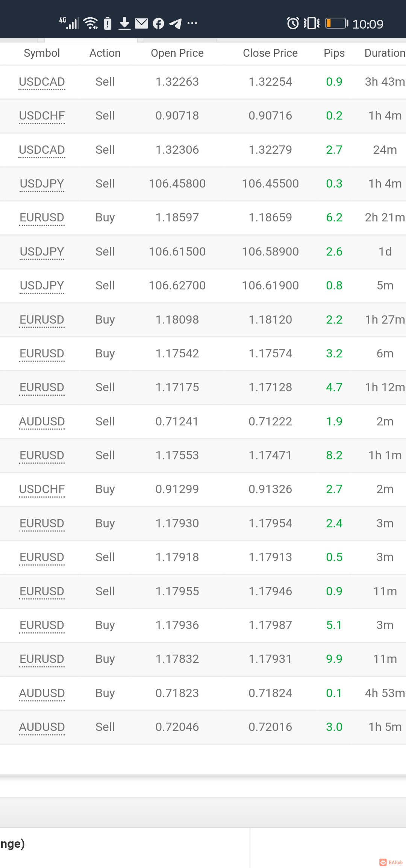Image resolution: width=406 pixels, height=868 pixels.
Task: Open the last AUDUSD Sell row link
Action: 42,727
